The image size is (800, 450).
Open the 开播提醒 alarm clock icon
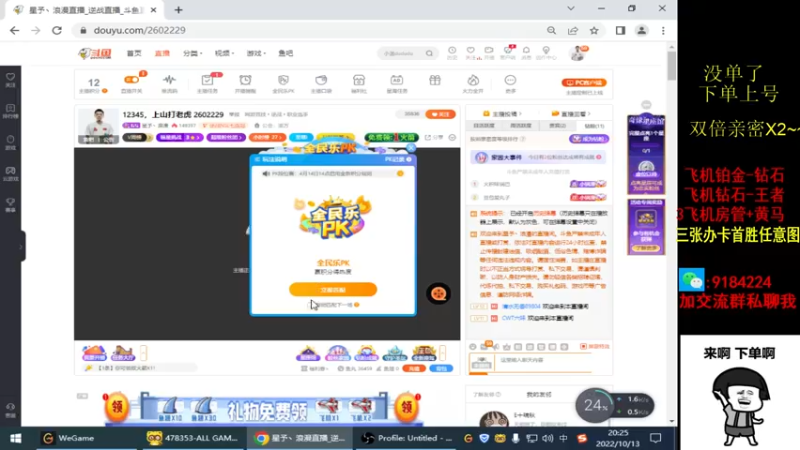(245, 80)
